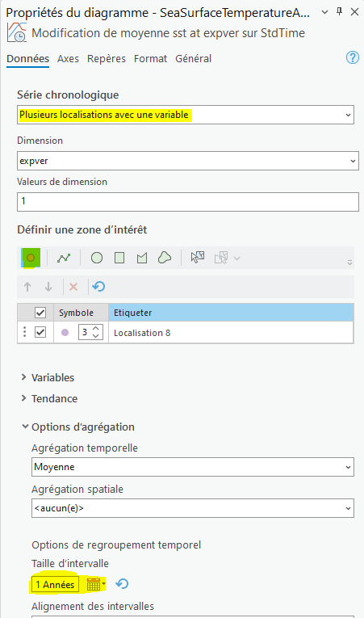Viewport: 364px width, 618px height.
Task: Click the move down arrow icon
Action: (x=48, y=287)
